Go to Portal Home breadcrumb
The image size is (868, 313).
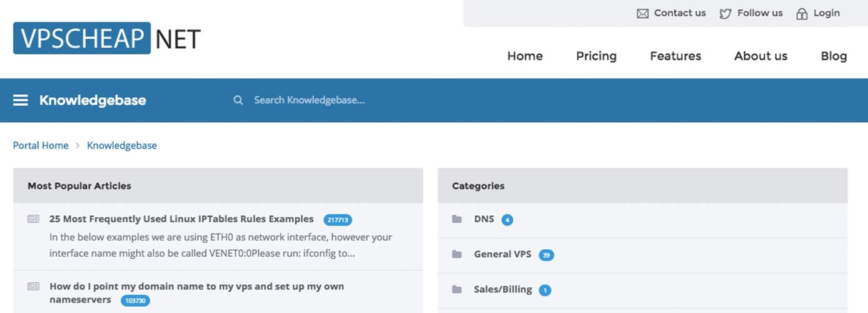click(x=41, y=145)
